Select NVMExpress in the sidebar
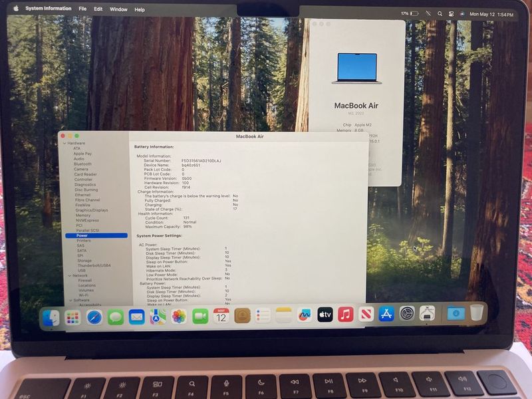Image resolution: width=532 pixels, height=399 pixels. (87, 220)
